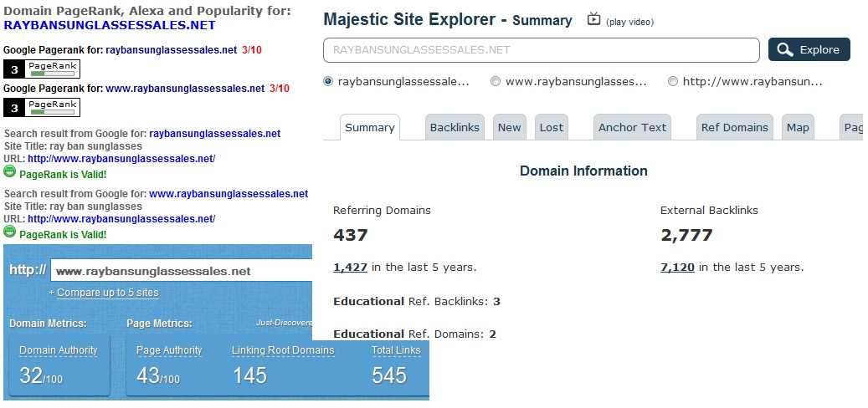Click raybansunglassessales.net link beside first Google Pagerank

click(x=171, y=50)
